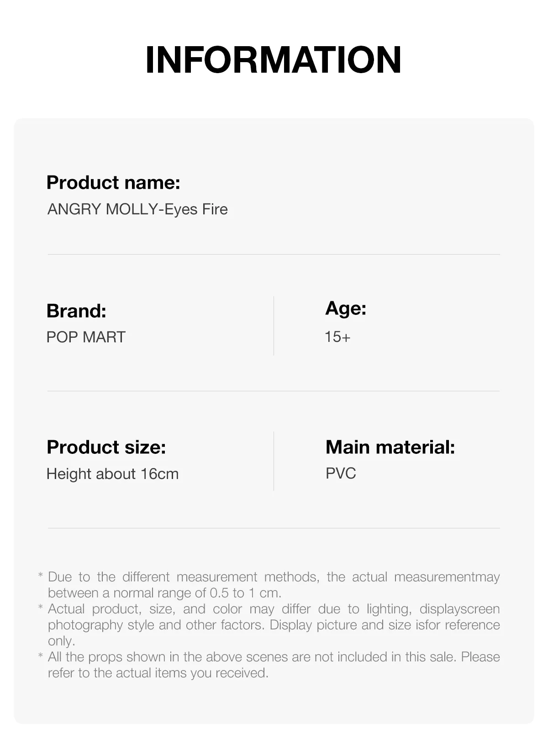Image resolution: width=548 pixels, height=756 pixels.
Task: Select the PVC material value
Action: 341,474
